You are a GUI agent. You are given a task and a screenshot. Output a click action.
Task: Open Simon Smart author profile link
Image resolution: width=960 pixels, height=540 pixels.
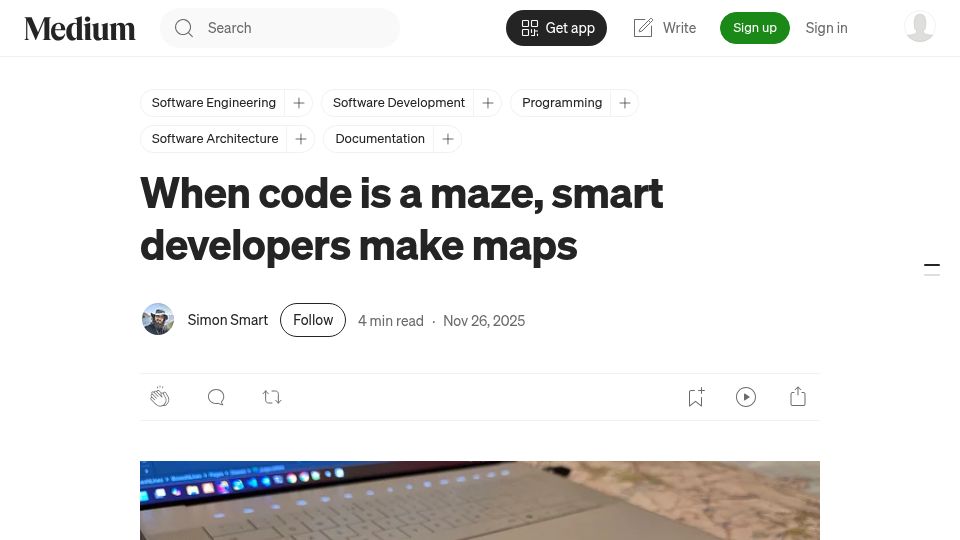tap(227, 320)
